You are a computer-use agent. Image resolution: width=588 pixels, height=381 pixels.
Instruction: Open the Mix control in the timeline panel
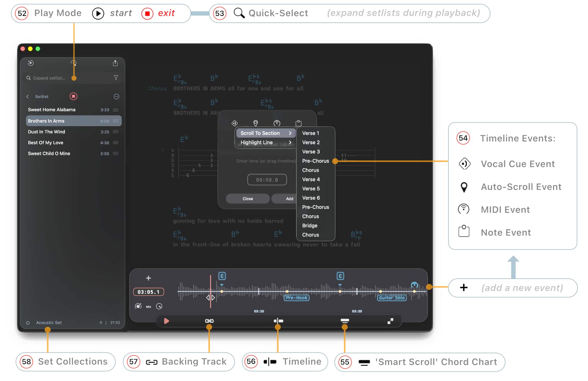click(x=149, y=307)
